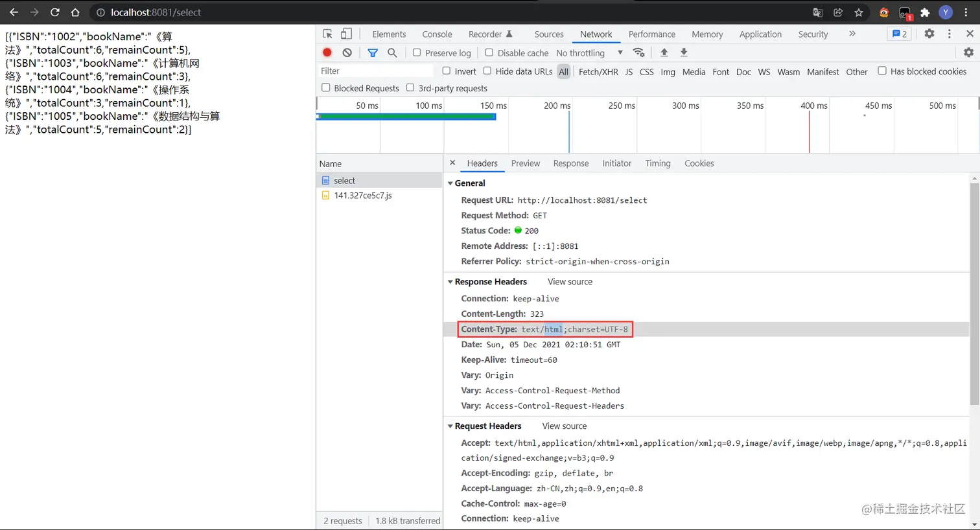Check Has blocked cookies
The height and width of the screenshot is (530, 980).
pyautogui.click(x=882, y=71)
